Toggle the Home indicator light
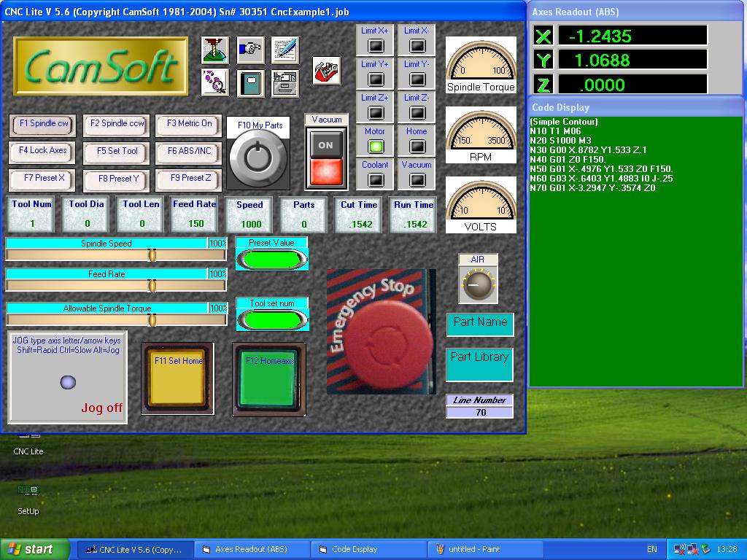 tap(417, 146)
